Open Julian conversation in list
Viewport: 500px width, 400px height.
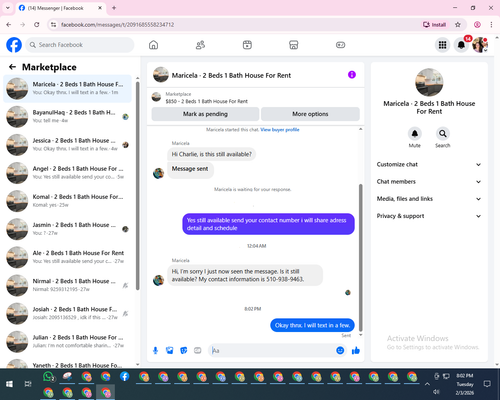(67, 341)
